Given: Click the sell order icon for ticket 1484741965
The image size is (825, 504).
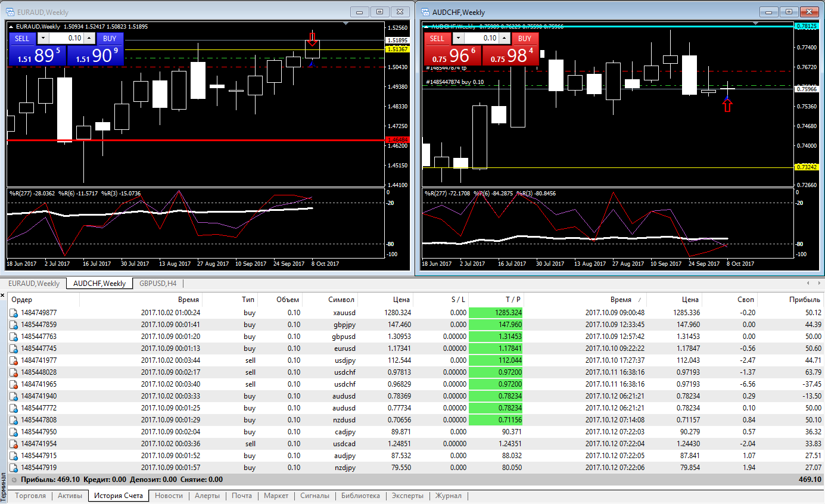Looking at the screenshot, I should 14,384.
